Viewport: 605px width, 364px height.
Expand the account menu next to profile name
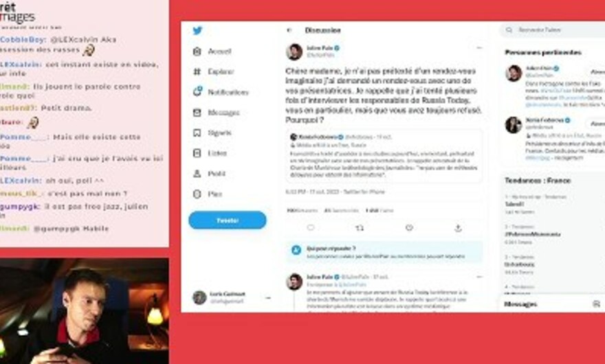pos(268,297)
